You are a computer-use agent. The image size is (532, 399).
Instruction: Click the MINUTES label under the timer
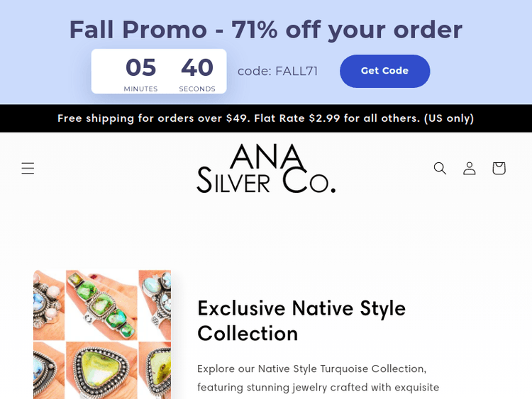point(140,89)
